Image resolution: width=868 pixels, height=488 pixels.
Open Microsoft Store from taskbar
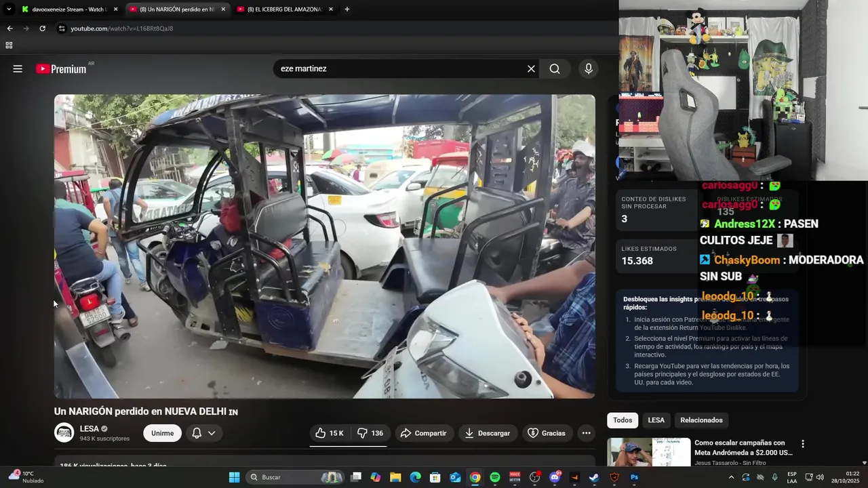pos(435,477)
